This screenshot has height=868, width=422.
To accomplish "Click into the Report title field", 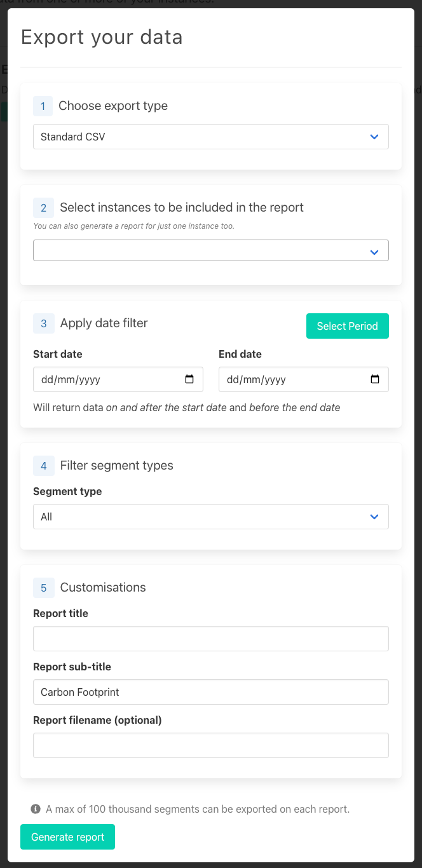I will [210, 639].
